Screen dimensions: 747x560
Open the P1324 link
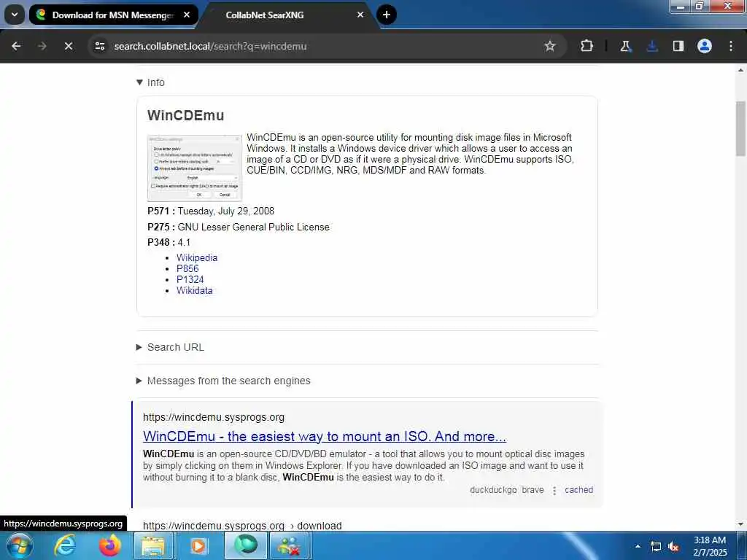[x=190, y=279]
